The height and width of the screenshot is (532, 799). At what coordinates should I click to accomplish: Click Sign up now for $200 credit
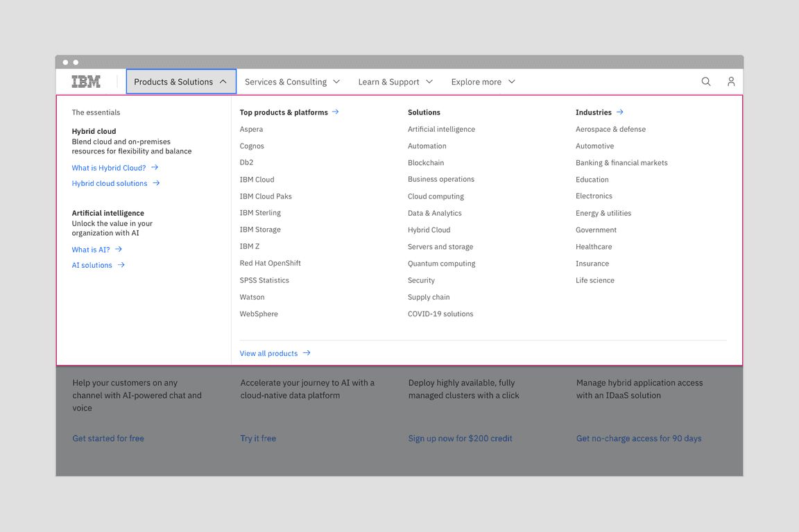click(x=460, y=438)
